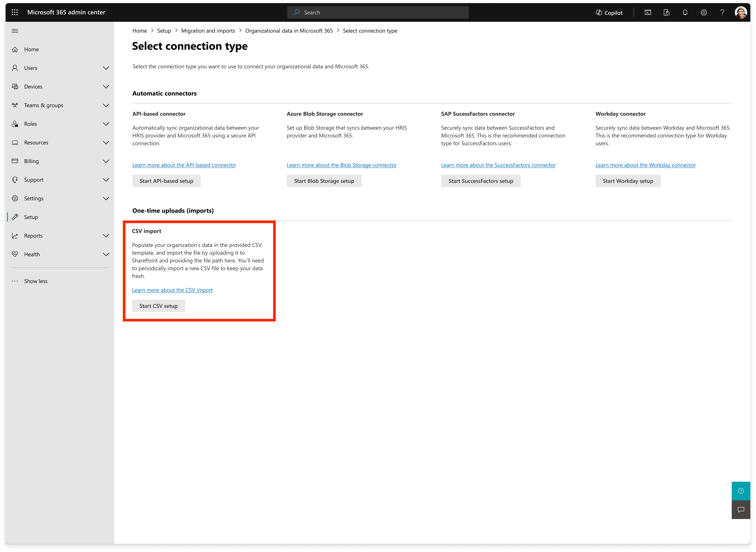
Task: Open Learn more about the CSV import
Action: click(x=172, y=290)
